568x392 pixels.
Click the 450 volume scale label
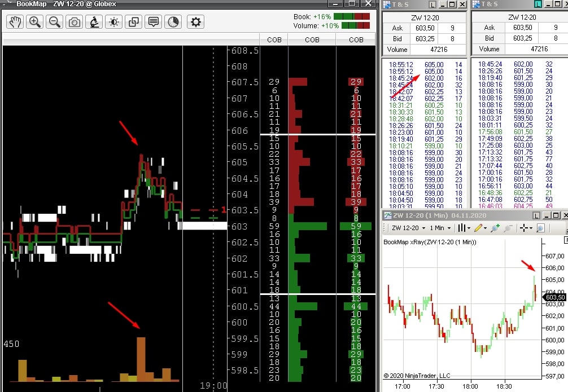11,344
